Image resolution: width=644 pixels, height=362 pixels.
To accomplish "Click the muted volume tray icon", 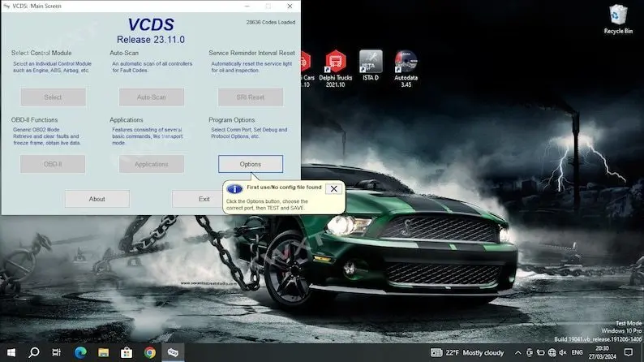I will 563,352.
